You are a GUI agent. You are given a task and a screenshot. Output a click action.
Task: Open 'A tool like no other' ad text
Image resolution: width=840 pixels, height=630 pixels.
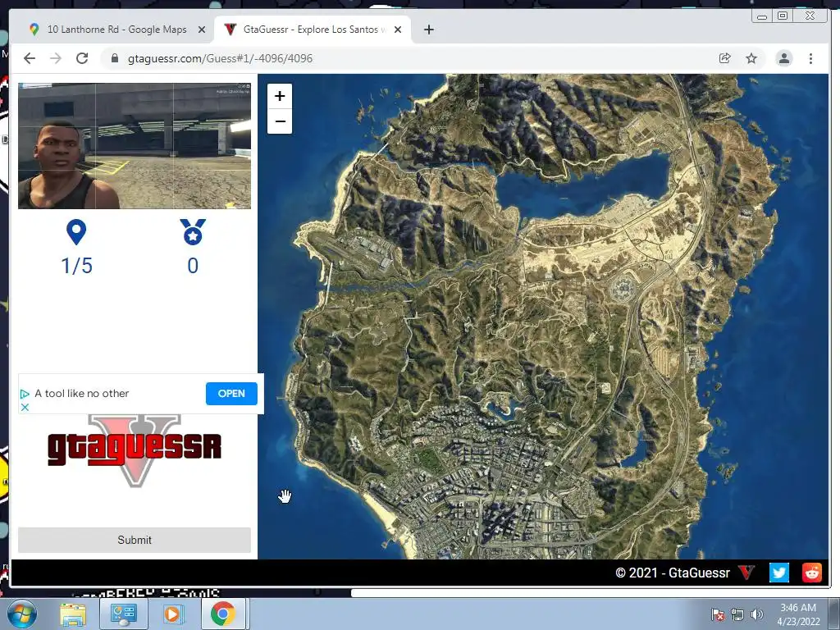point(82,394)
